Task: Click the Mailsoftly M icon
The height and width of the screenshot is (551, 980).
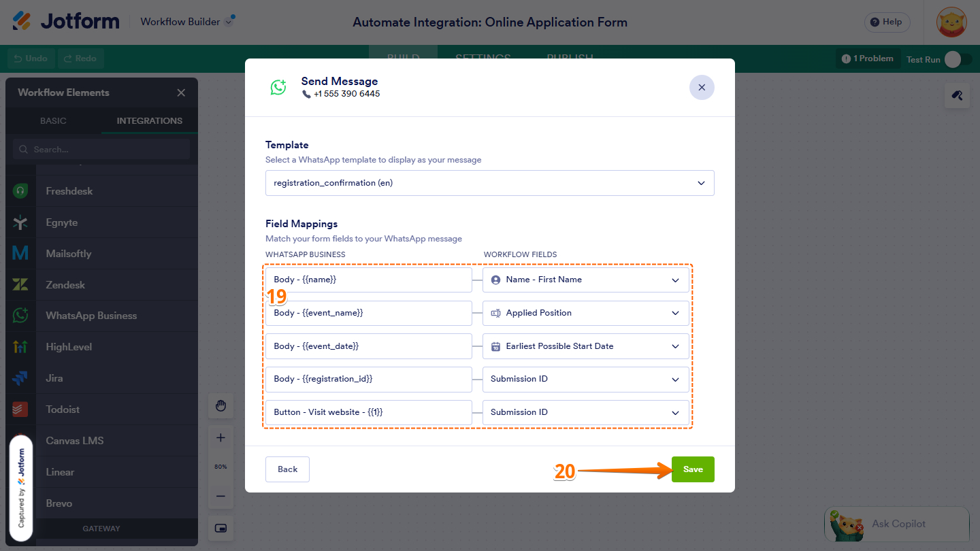Action: pos(20,254)
